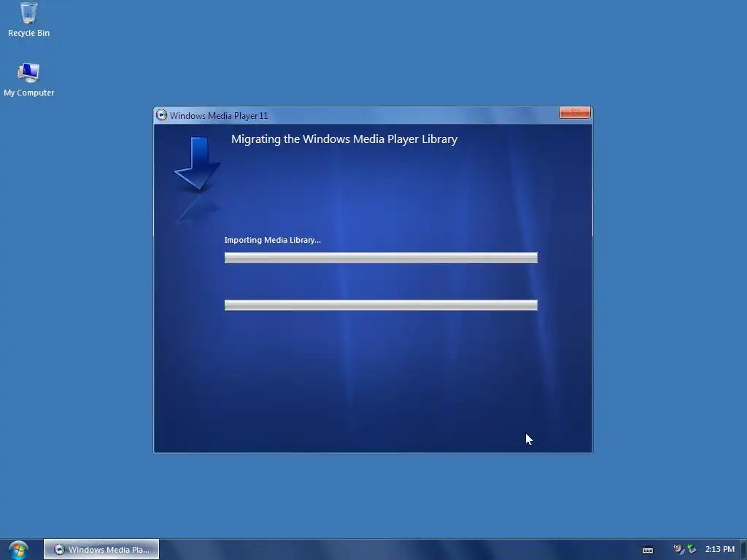The image size is (747, 560).
Task: Click the safely remove hardware tray icon
Action: coord(692,550)
